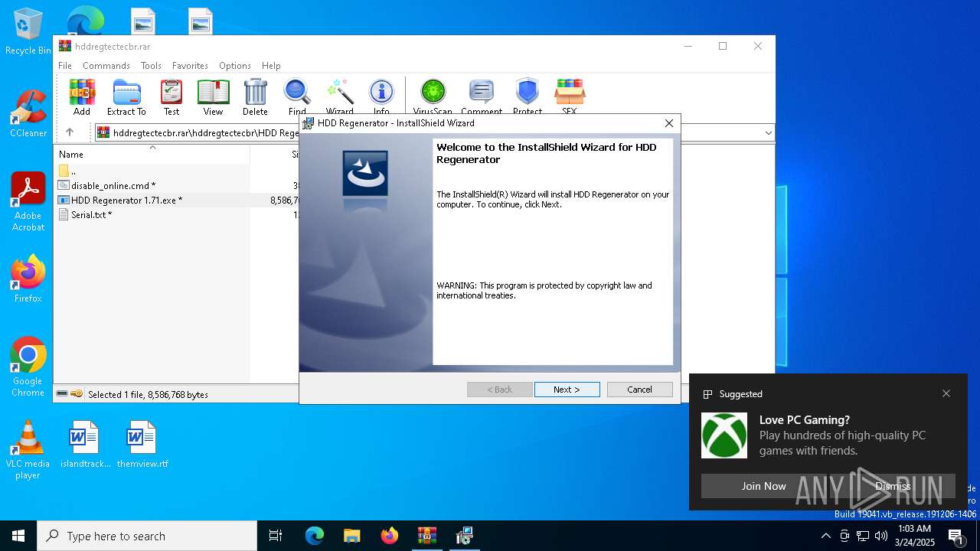The height and width of the screenshot is (551, 980).
Task: Open the volume control in tray
Action: [x=881, y=536]
